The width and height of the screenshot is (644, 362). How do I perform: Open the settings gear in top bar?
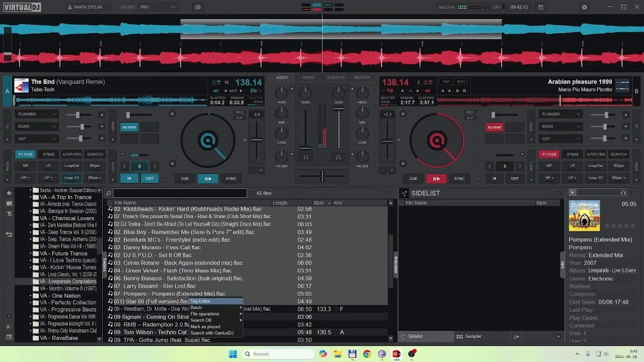tap(584, 7)
